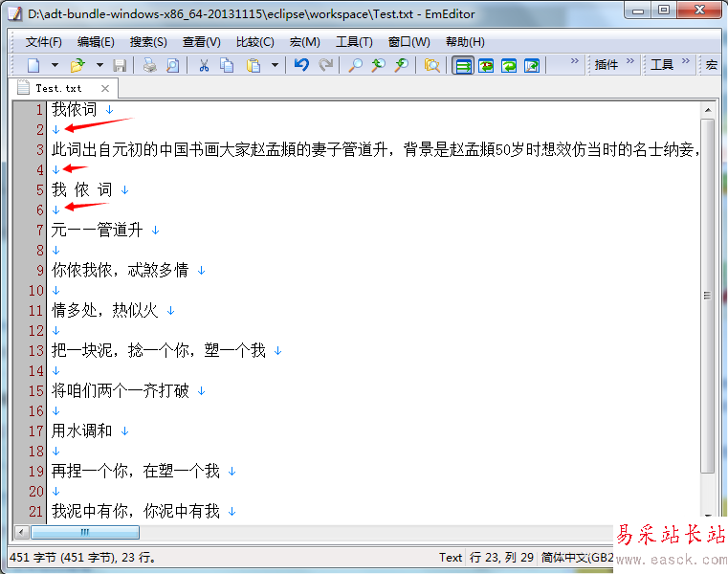Open the 编辑(E) menu
The image size is (728, 574).
tap(96, 42)
